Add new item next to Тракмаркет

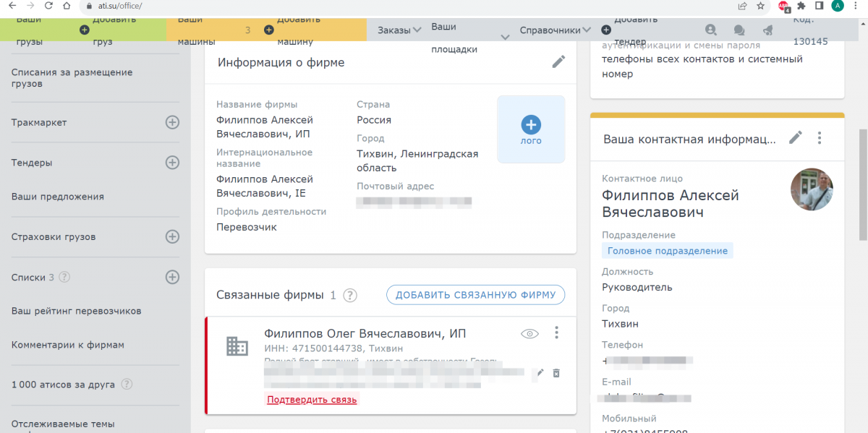click(x=172, y=123)
